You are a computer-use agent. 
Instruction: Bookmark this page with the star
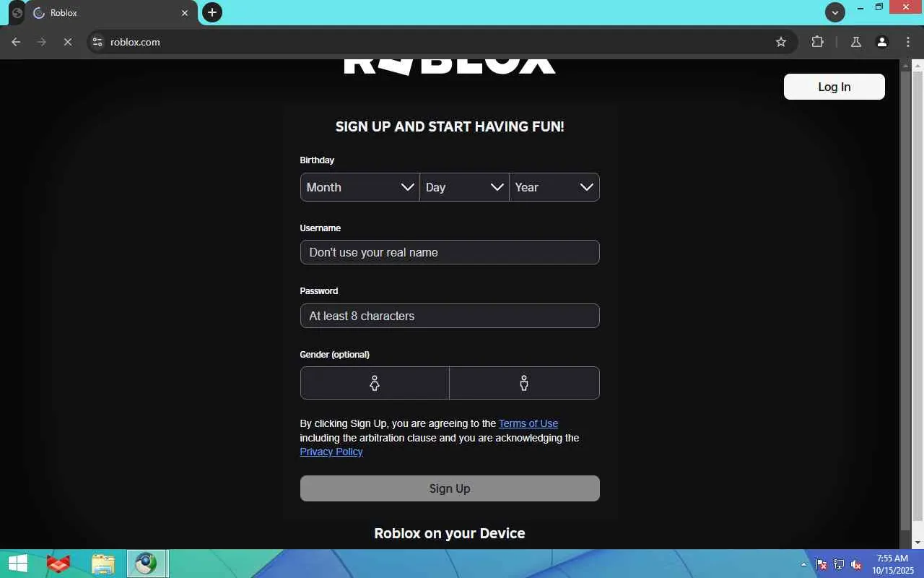[x=781, y=42]
